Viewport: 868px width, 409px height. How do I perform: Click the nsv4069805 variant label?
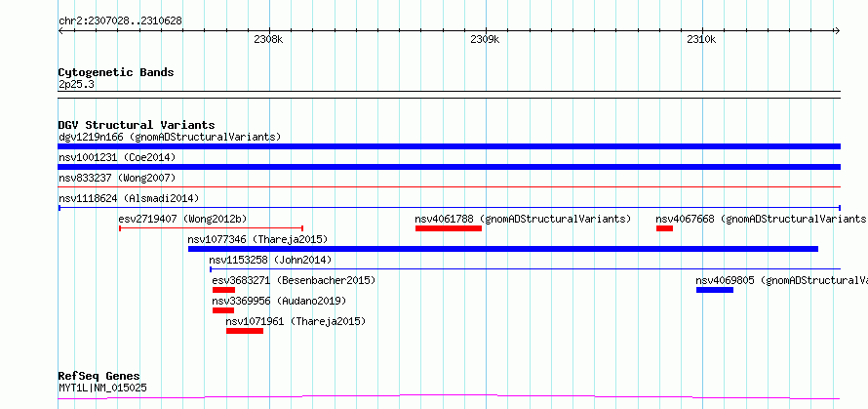781,280
